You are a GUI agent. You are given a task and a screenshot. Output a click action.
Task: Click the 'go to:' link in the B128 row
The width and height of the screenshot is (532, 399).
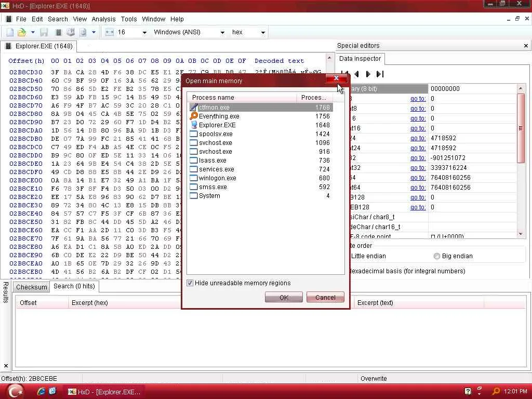point(418,197)
